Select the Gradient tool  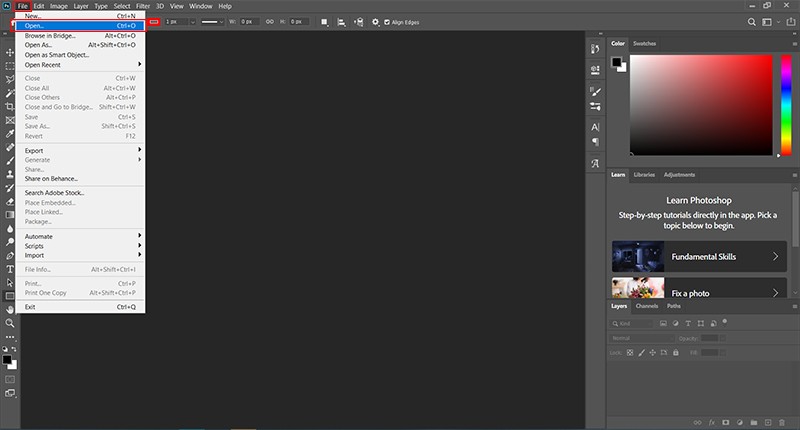coord(10,215)
